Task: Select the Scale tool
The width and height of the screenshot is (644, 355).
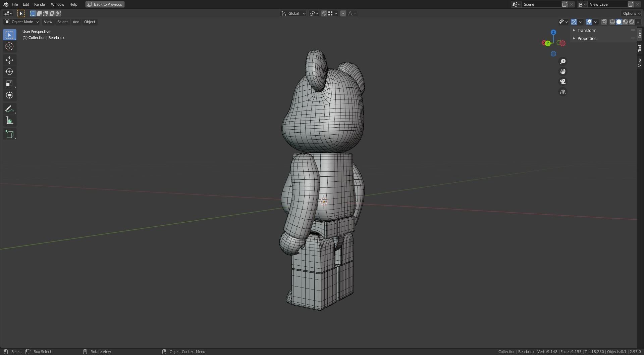Action: pyautogui.click(x=9, y=83)
